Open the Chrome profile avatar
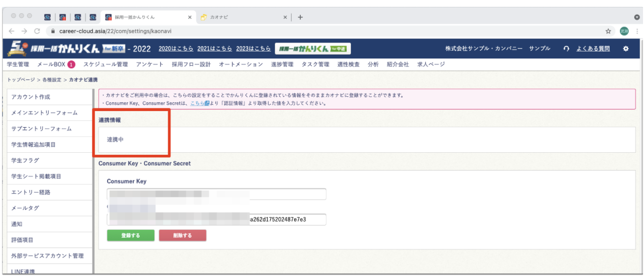 [624, 30]
